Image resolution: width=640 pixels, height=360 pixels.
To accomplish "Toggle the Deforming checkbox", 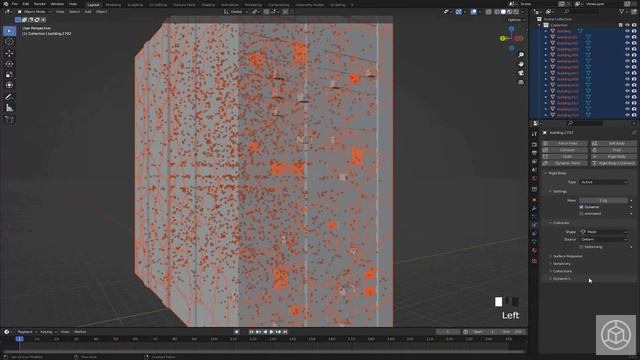I will tap(581, 247).
